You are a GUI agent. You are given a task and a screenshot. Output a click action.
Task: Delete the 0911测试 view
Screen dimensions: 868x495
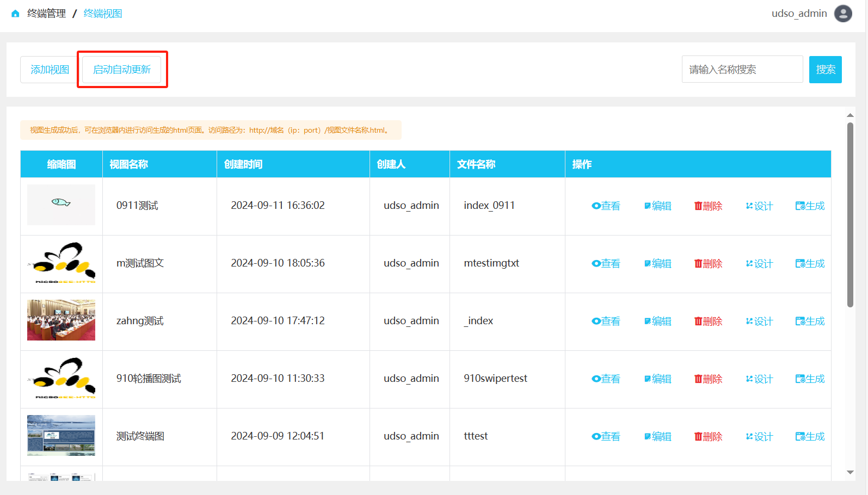tap(708, 206)
